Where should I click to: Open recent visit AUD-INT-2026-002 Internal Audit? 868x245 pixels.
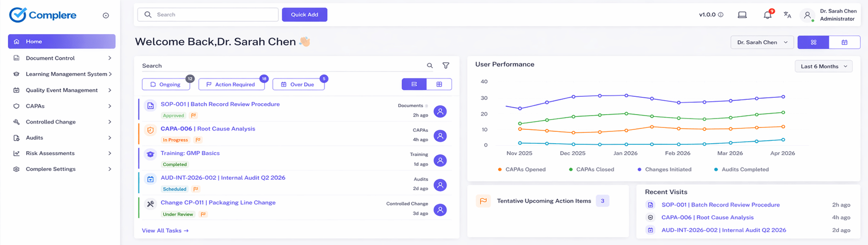click(x=724, y=230)
